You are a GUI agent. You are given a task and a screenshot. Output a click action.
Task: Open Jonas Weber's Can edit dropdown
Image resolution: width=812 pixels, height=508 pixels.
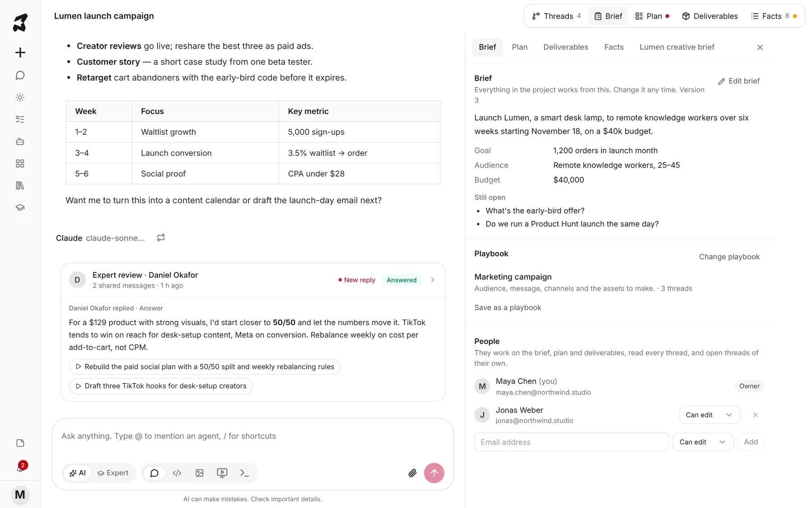pos(709,415)
